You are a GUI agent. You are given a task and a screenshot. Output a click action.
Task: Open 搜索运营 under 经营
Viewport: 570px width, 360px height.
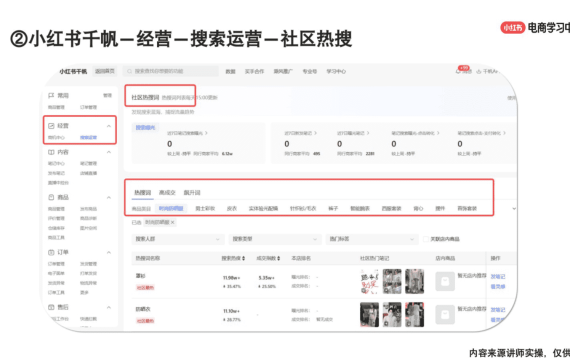point(88,137)
